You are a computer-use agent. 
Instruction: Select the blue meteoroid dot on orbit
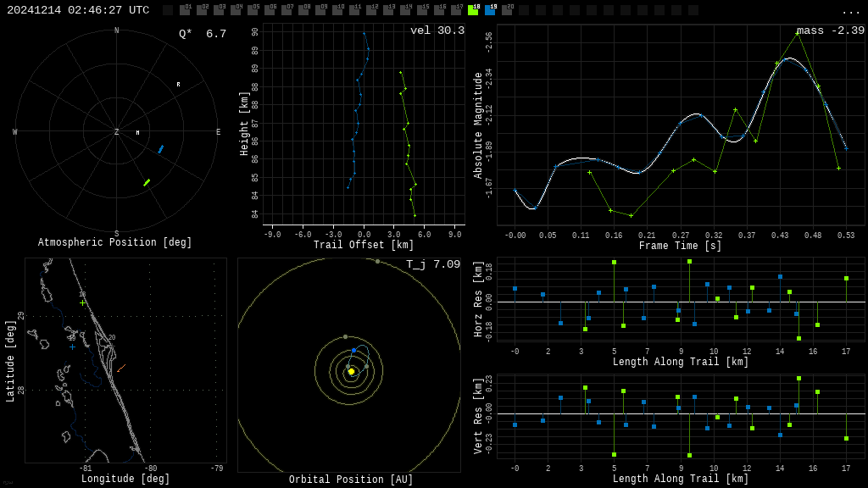pyautogui.click(x=353, y=350)
